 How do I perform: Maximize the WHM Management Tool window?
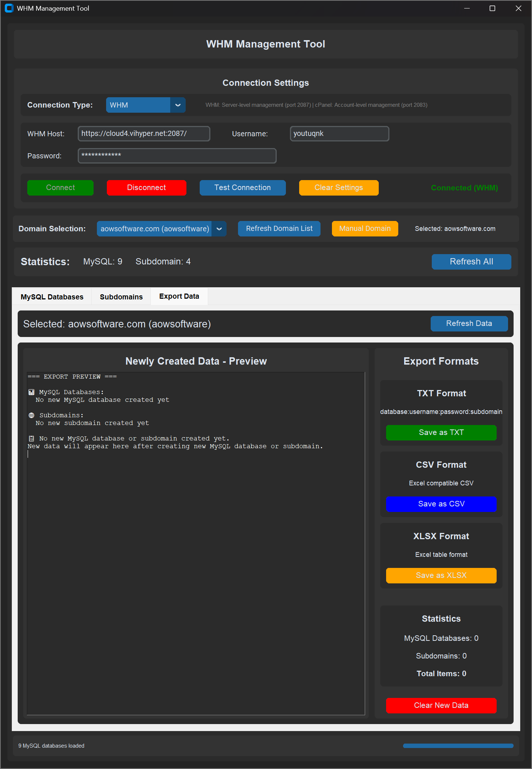pos(492,8)
